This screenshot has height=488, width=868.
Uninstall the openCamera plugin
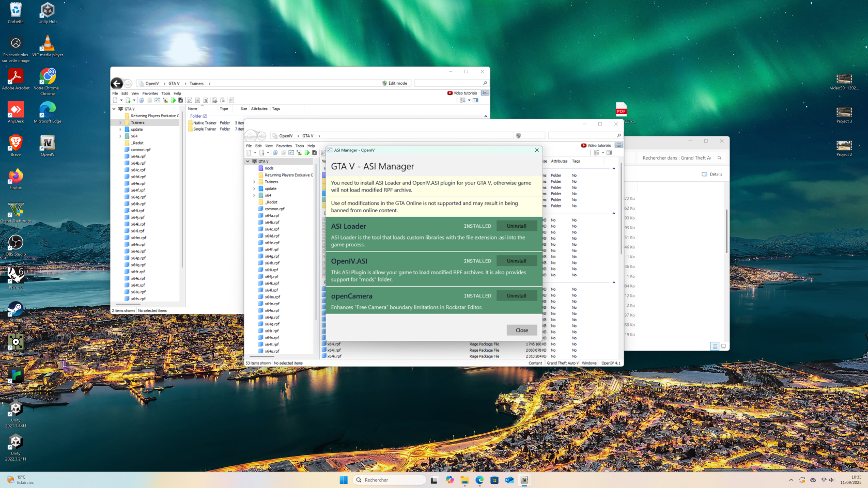click(x=516, y=296)
